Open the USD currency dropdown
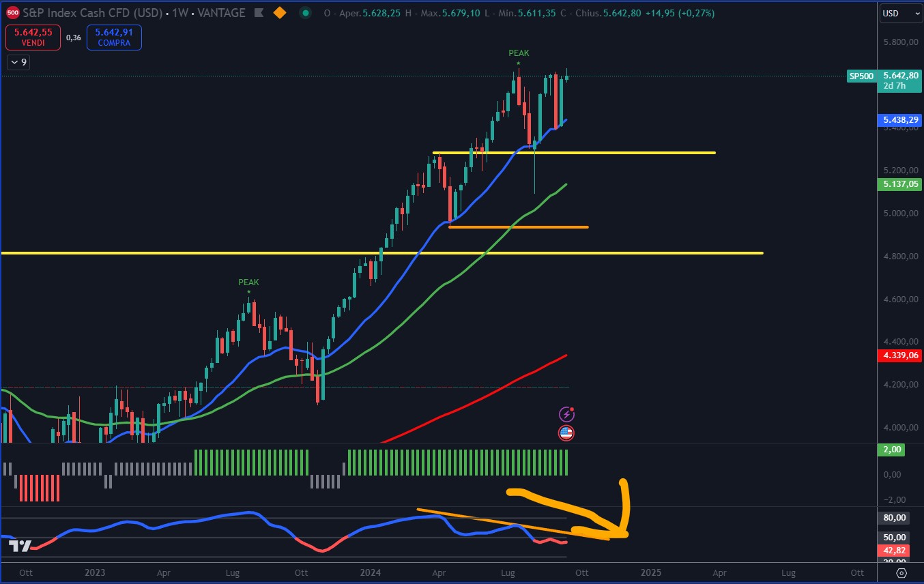 click(898, 13)
